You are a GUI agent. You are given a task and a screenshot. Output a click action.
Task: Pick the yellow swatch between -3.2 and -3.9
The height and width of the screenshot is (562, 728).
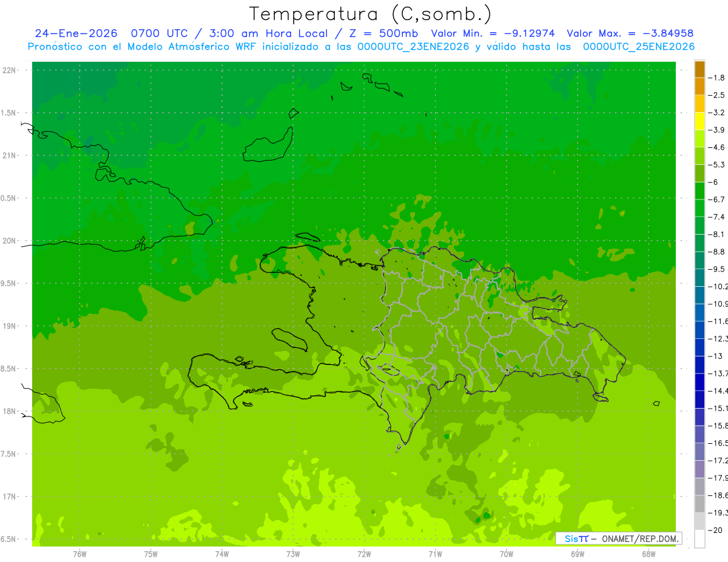pyautogui.click(x=699, y=121)
